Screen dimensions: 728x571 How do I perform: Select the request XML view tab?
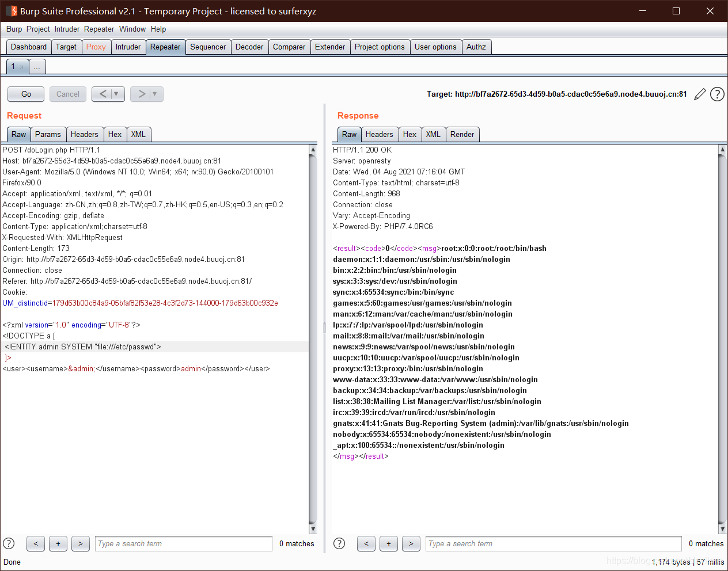click(x=138, y=135)
